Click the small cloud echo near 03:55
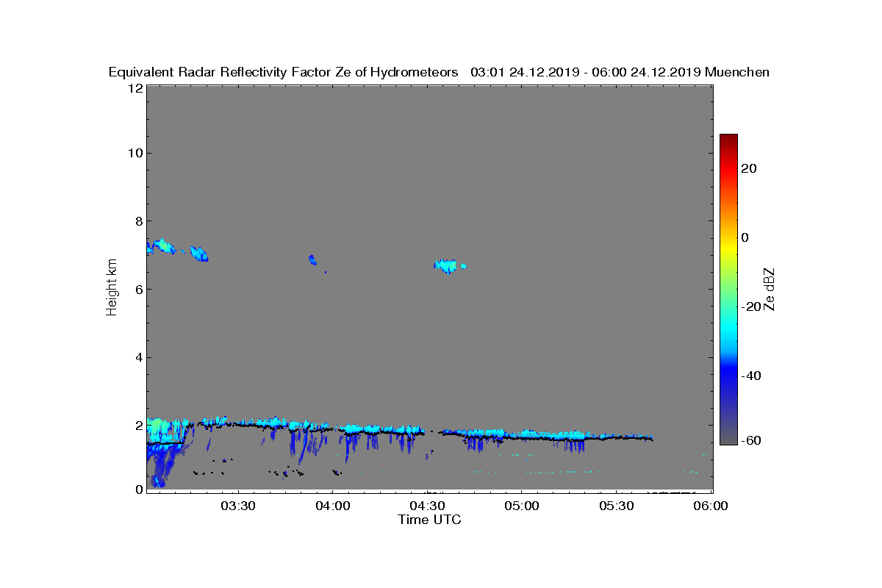Viewport: 882px width, 588px height. 312,259
